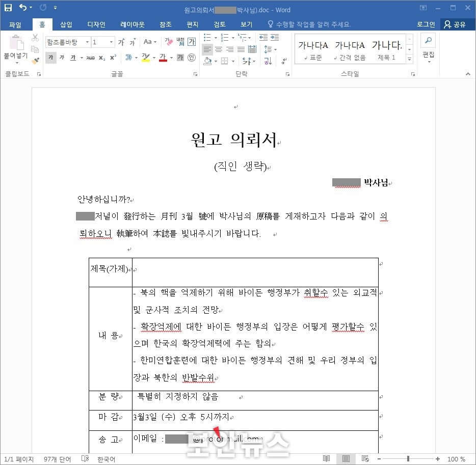
Task: Open the font size dropdown
Action: 112,42
